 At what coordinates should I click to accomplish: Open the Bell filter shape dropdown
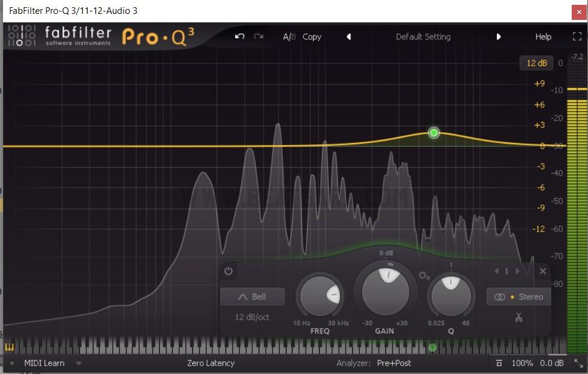(x=252, y=297)
